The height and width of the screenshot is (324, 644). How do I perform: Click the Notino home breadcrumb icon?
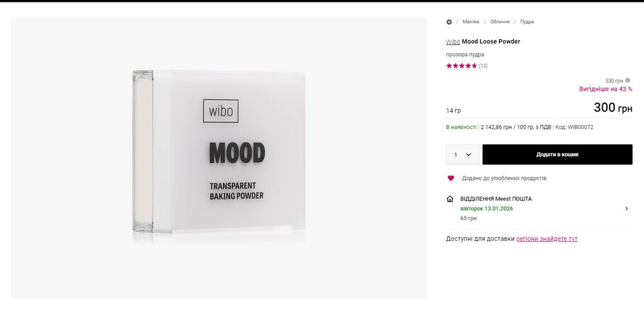(449, 22)
